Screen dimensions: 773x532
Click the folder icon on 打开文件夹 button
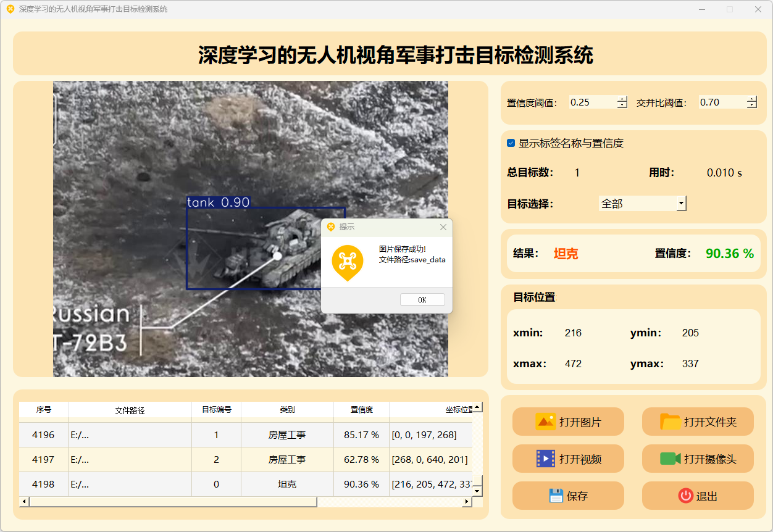point(670,422)
